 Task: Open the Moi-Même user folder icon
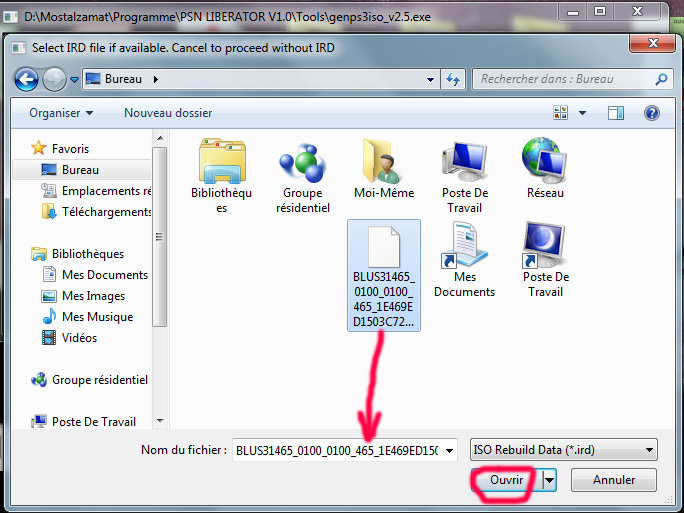383,163
